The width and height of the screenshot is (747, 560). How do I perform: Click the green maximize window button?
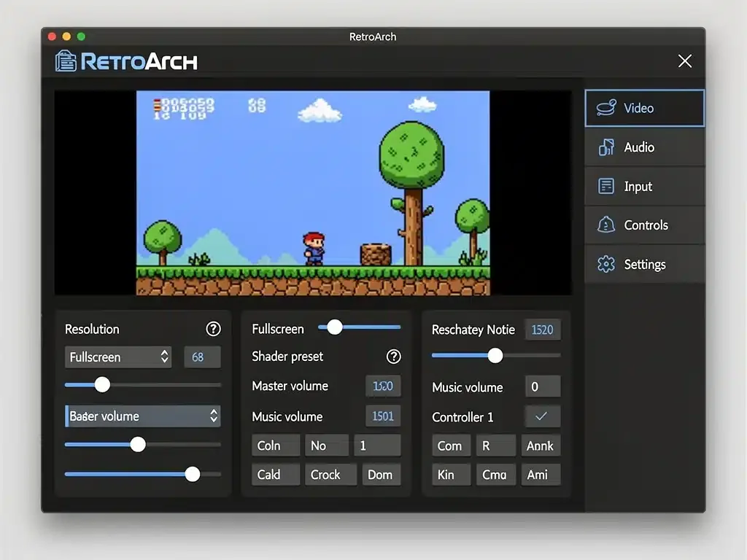pos(81,36)
